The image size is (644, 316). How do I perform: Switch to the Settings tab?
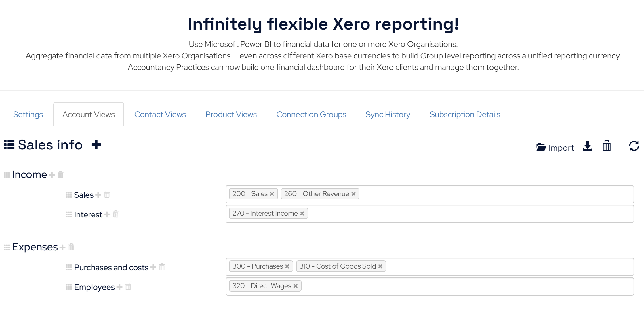point(28,114)
